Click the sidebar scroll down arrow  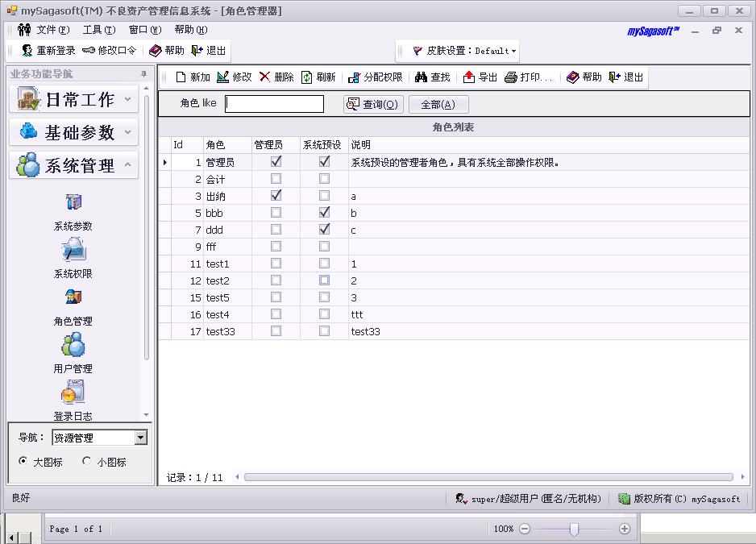[146, 415]
